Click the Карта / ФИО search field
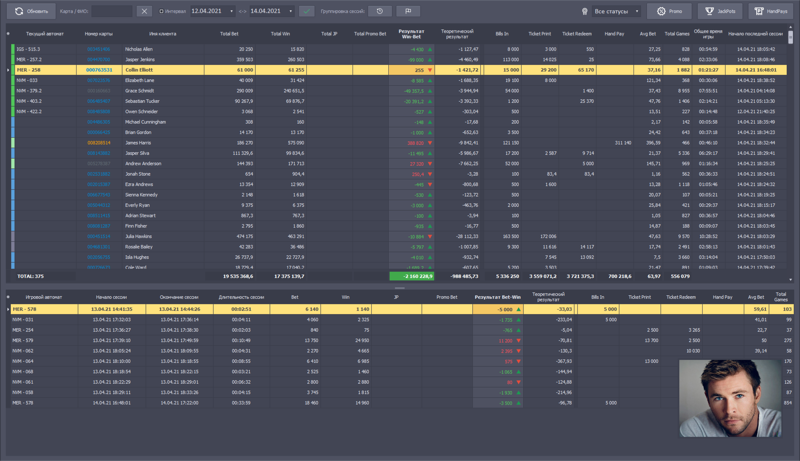This screenshot has width=800, height=461. pos(110,11)
